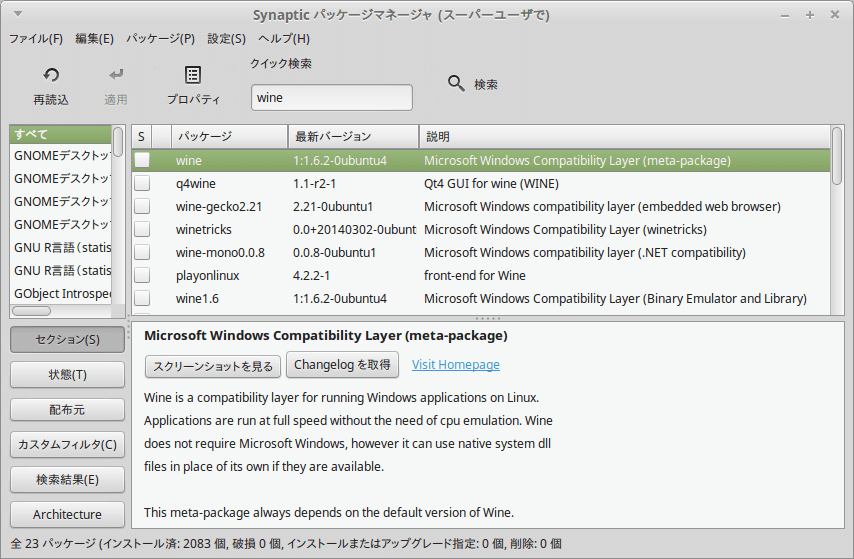Select the セクション(S) filter button
The height and width of the screenshot is (559, 854).
pos(67,339)
